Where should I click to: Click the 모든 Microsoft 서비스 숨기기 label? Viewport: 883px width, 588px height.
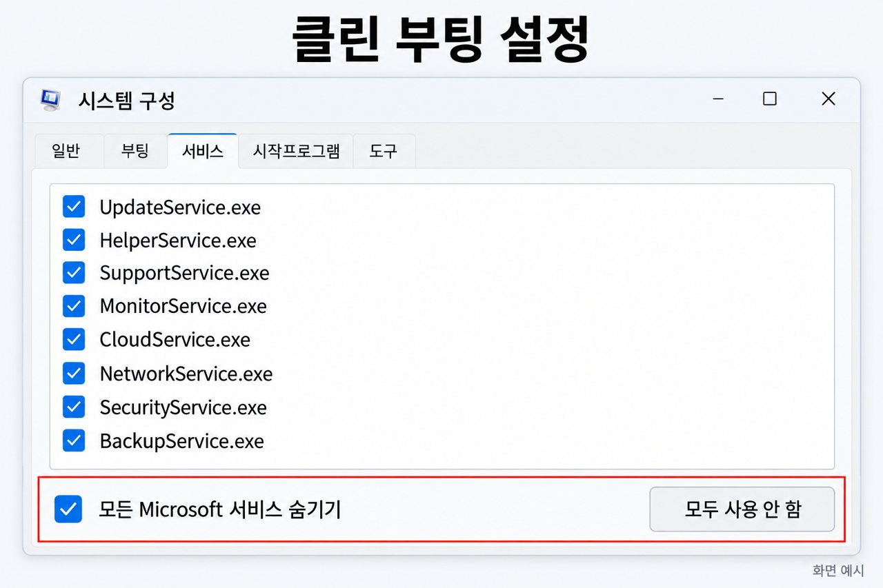click(219, 510)
